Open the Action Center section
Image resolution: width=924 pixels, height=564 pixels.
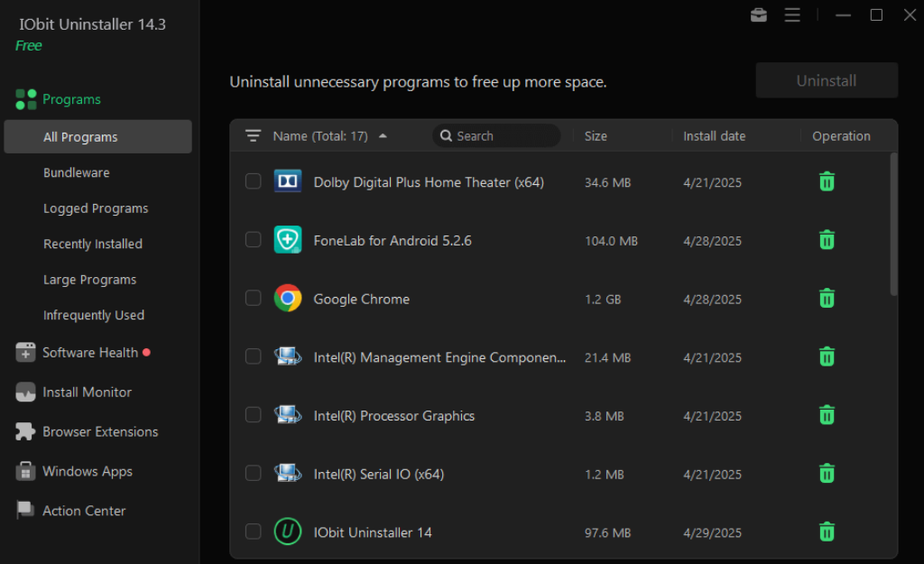84,511
